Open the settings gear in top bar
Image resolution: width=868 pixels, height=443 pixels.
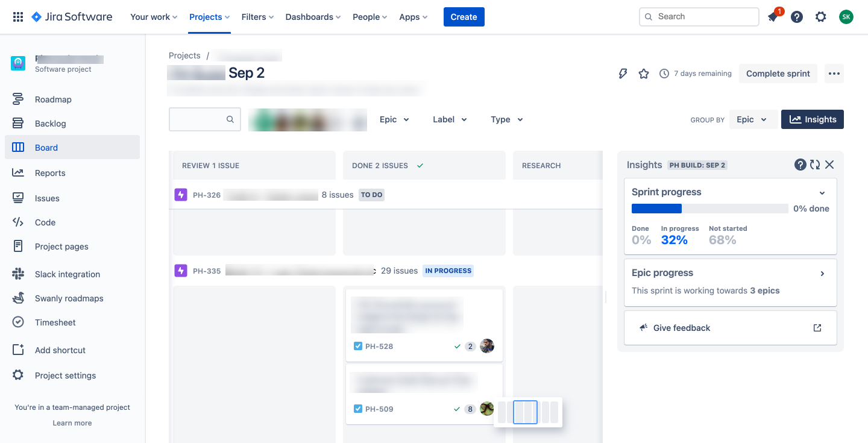click(821, 17)
